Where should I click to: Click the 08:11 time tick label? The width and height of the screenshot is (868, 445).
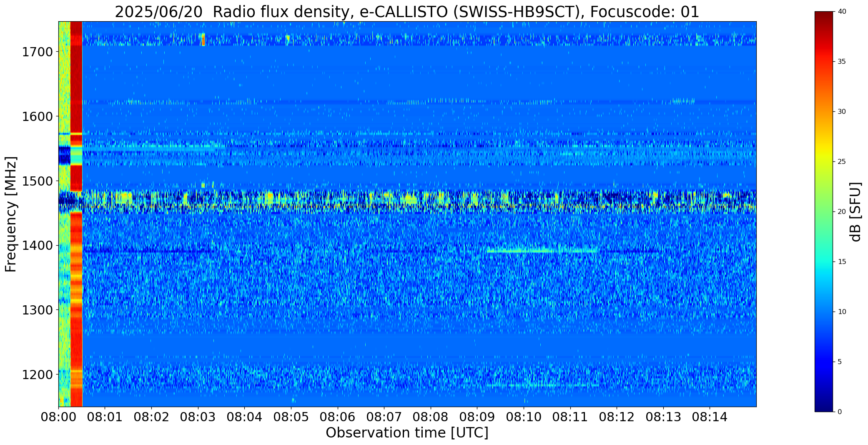pos(570,417)
